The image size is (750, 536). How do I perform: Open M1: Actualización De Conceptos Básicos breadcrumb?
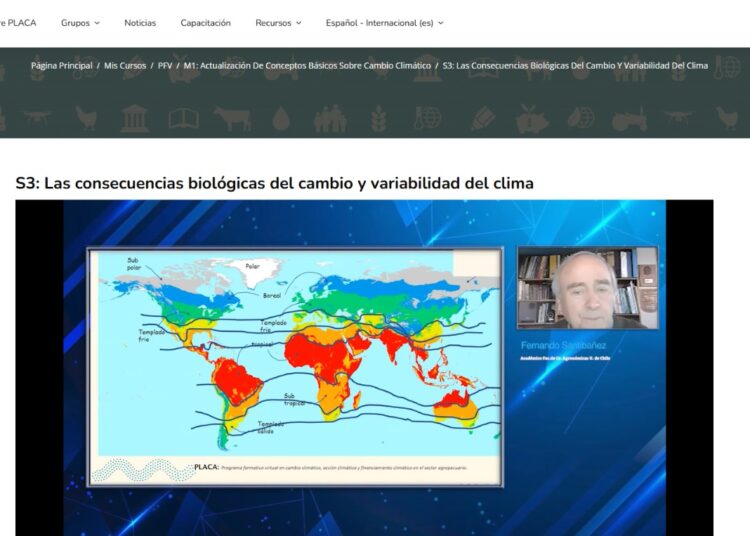click(x=307, y=66)
